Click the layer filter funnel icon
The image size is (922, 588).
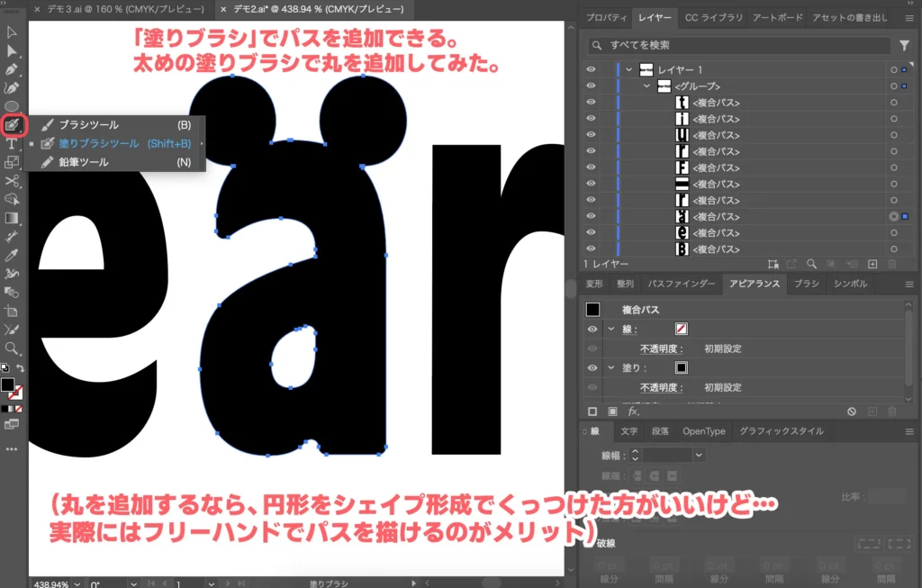click(904, 45)
